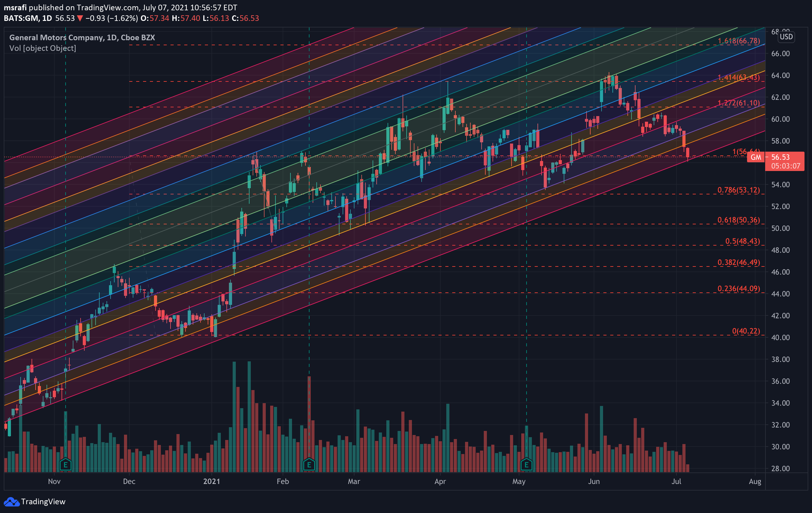Screen dimensions: 812x513
Task: Click the 2021 label on time axis
Action: (212, 481)
